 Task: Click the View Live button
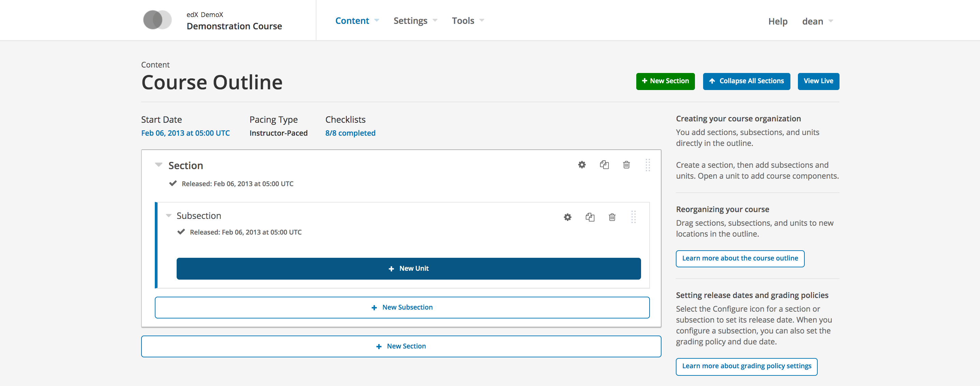[818, 81]
